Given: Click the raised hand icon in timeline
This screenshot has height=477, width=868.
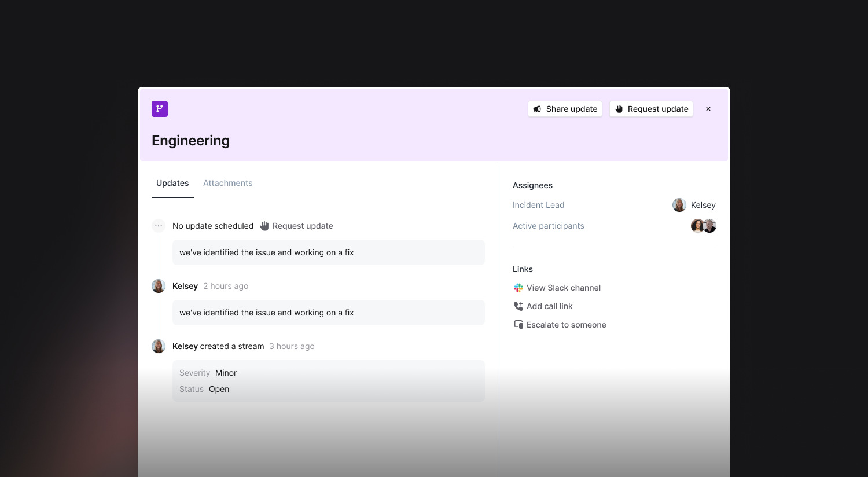Looking at the screenshot, I should coord(264,226).
